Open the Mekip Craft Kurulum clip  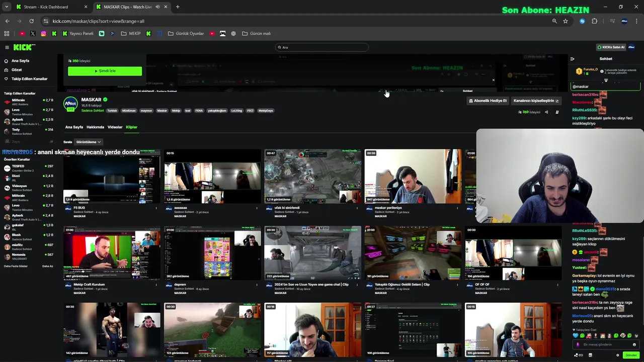pyautogui.click(x=112, y=253)
